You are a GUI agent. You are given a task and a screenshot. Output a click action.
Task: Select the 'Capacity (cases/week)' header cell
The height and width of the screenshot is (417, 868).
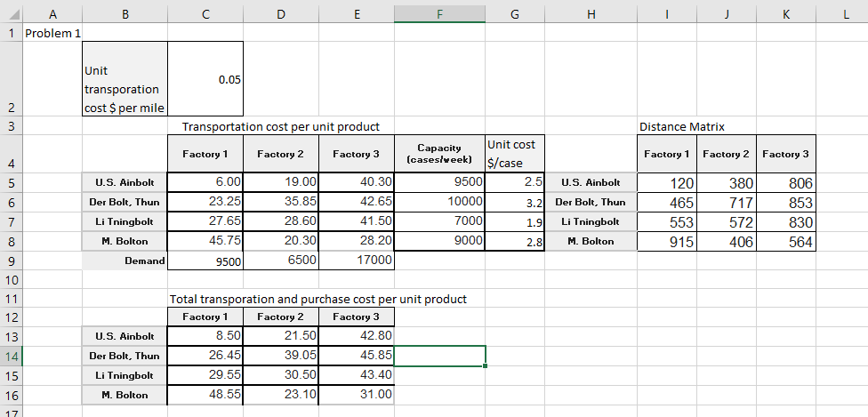point(439,154)
